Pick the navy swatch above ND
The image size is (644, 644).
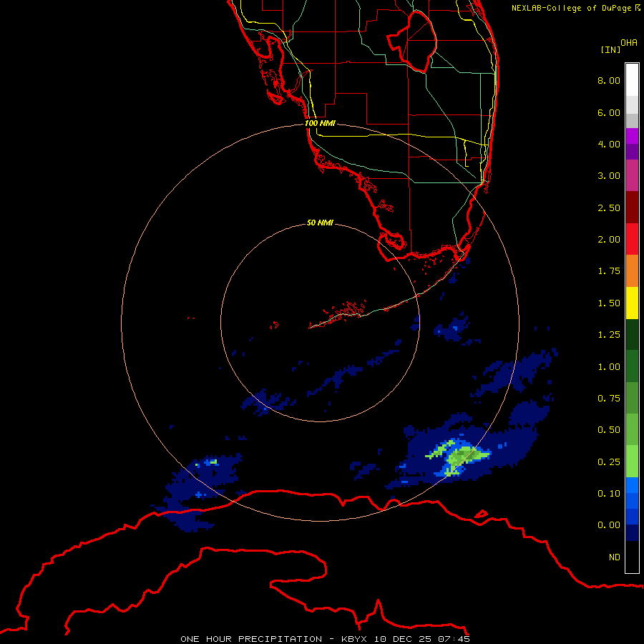coord(632,533)
